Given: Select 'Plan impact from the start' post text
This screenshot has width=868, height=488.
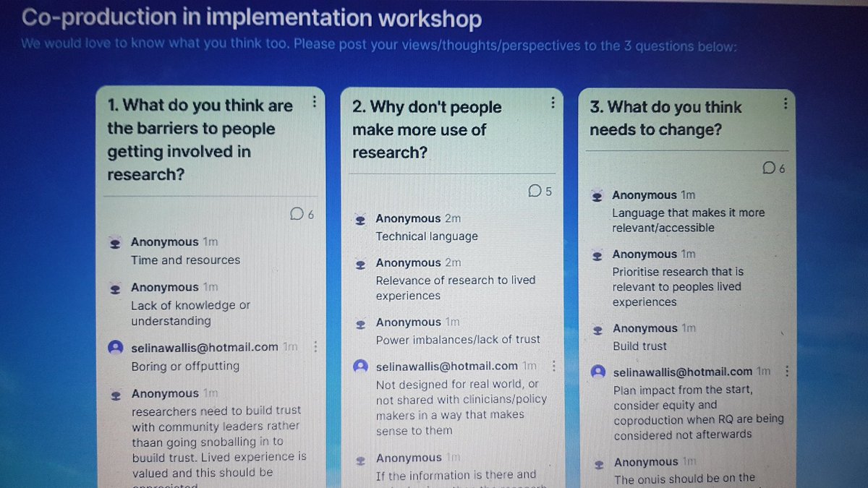Looking at the screenshot, I should point(699,412).
